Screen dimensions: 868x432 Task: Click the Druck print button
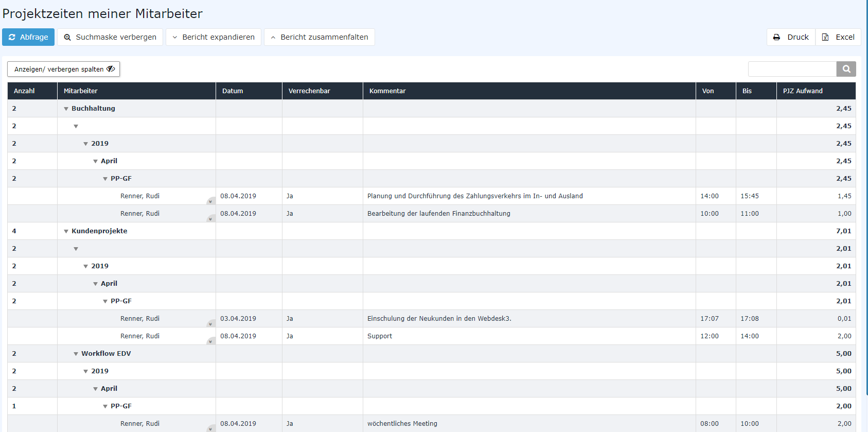coord(791,37)
